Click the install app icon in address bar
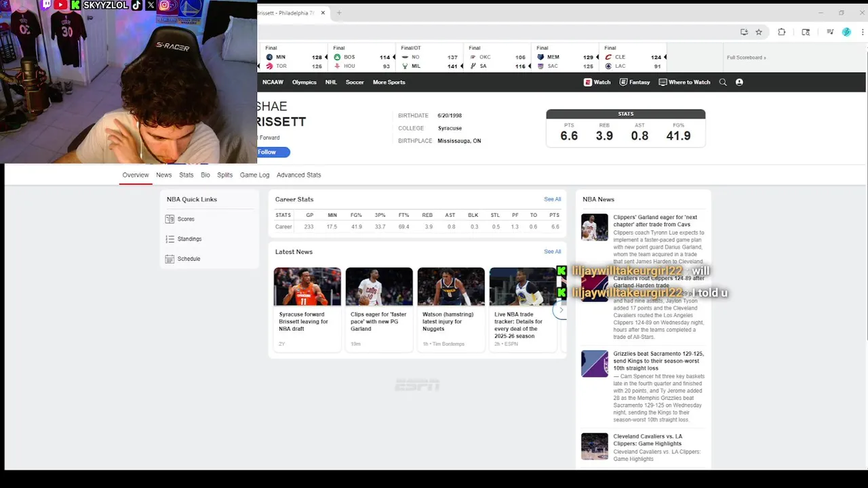 [x=744, y=32]
